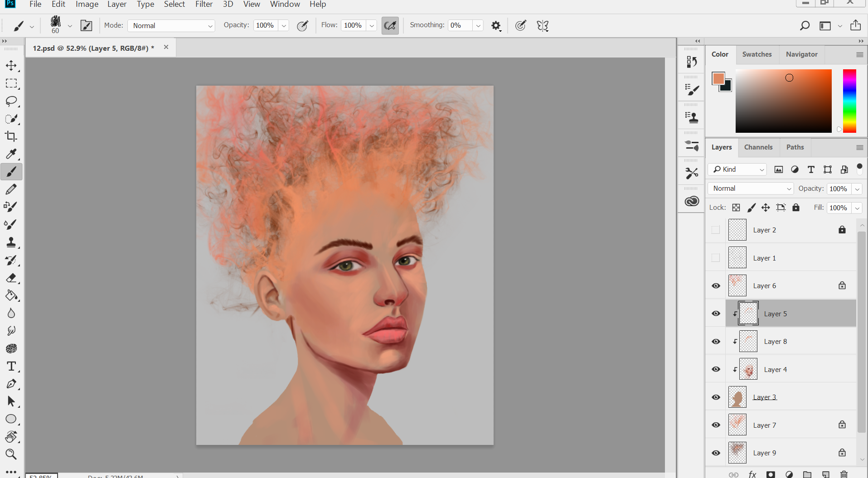Activate the Zoom tool
This screenshot has width=868, height=478.
[11, 454]
